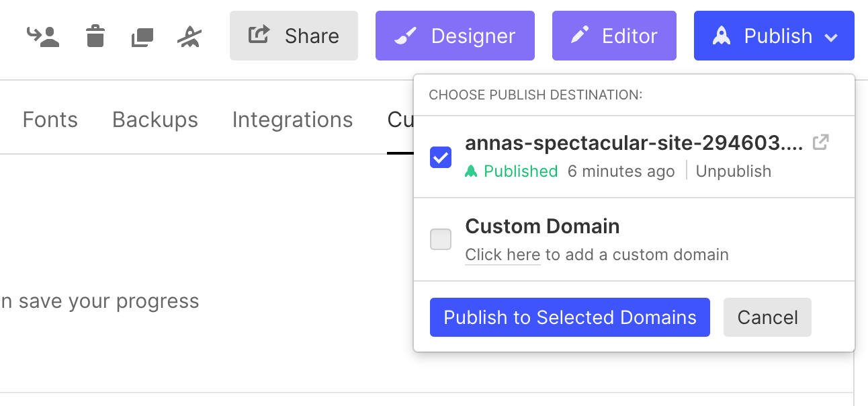Click the '6 minutes ago' timestamp
The image size is (868, 406).
coord(621,171)
